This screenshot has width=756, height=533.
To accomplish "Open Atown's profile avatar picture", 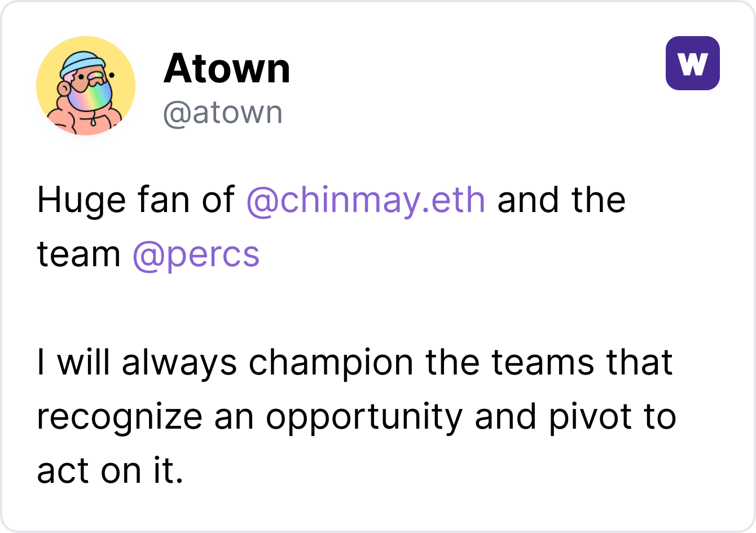I will [86, 86].
